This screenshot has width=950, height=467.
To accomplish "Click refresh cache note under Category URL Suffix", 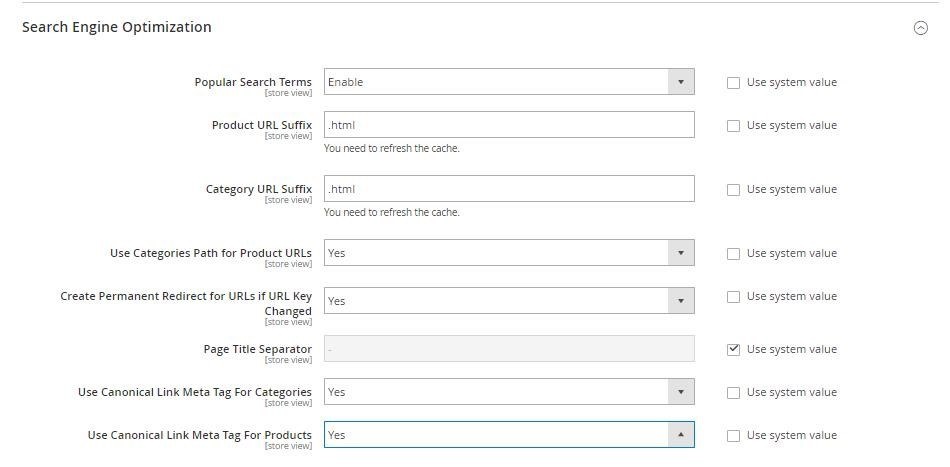I will tap(391, 213).
